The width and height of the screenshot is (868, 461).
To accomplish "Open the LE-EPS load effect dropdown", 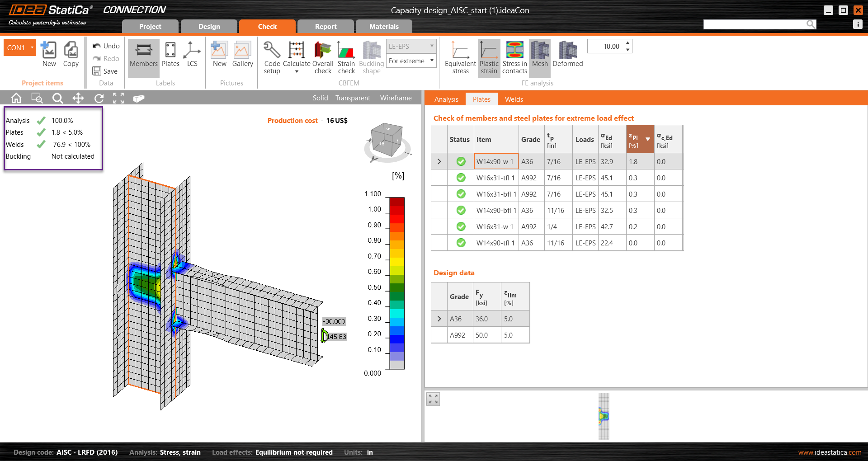I will pyautogui.click(x=431, y=46).
